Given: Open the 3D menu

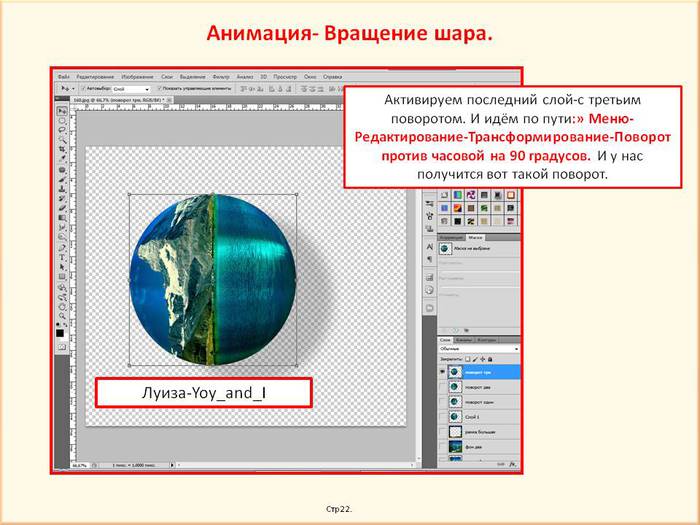Looking at the screenshot, I should click(263, 77).
